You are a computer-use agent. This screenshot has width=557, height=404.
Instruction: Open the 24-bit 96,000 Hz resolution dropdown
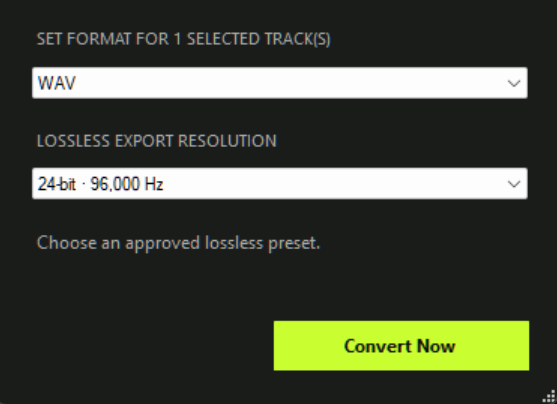pyautogui.click(x=280, y=183)
